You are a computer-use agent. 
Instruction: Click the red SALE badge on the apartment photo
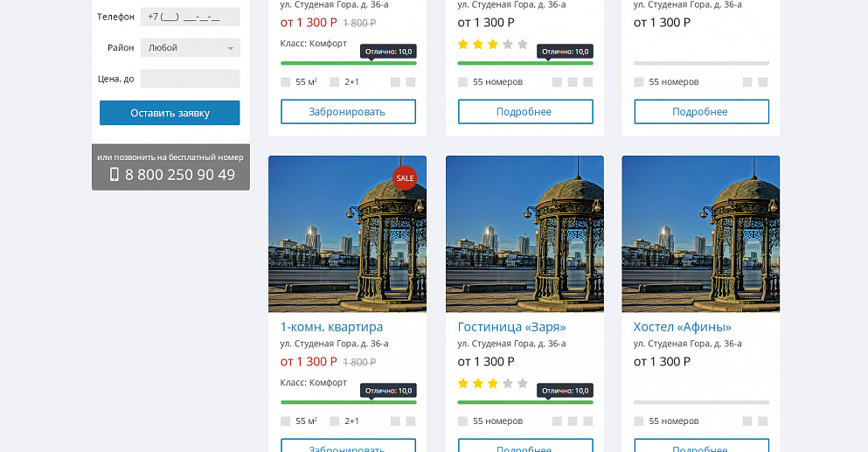click(x=405, y=177)
